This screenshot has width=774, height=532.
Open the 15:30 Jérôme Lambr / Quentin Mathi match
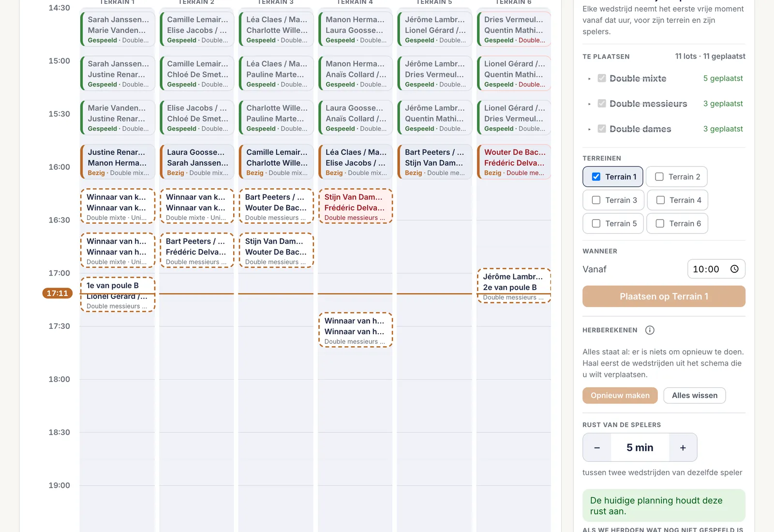point(434,118)
